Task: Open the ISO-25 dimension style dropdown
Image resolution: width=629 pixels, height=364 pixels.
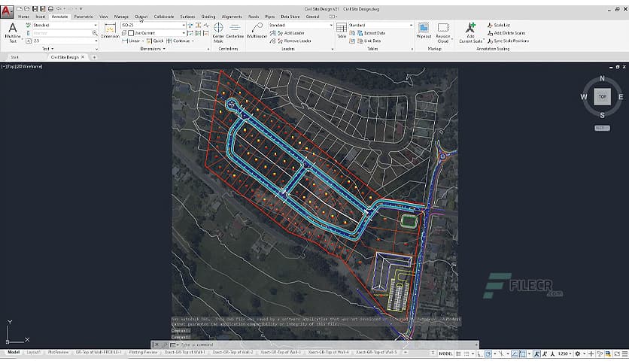Action: coord(183,25)
